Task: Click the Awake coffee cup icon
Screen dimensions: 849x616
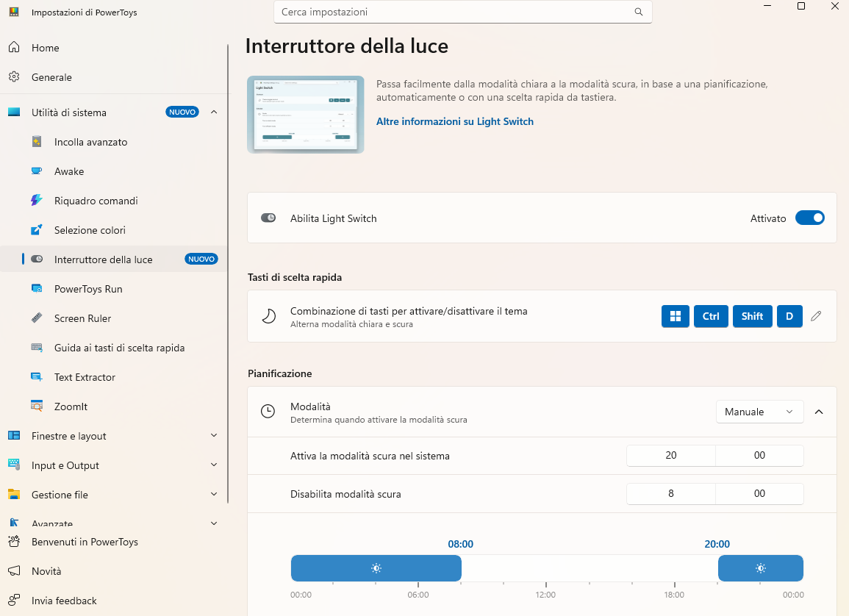Action: click(x=37, y=171)
